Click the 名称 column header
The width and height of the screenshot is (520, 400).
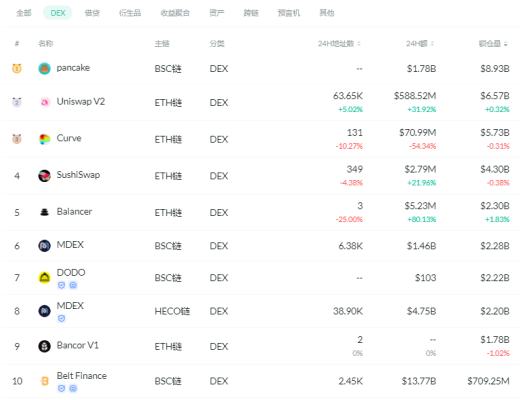(x=46, y=44)
